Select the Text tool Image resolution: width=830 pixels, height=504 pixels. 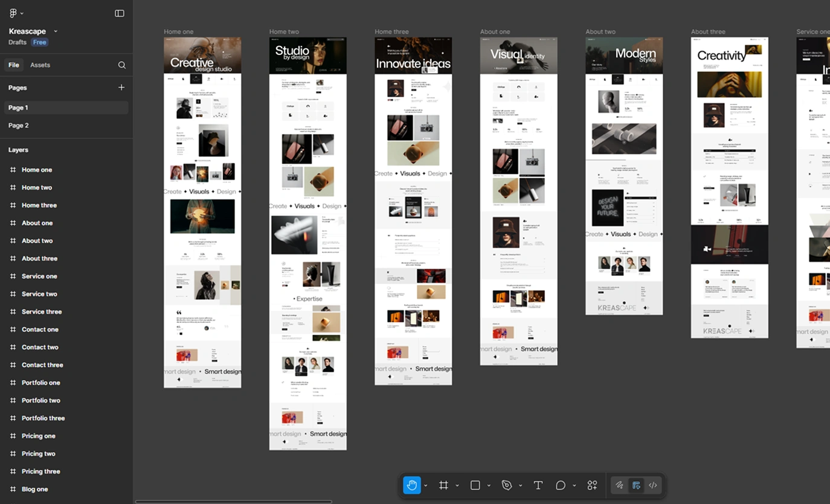pyautogui.click(x=538, y=485)
